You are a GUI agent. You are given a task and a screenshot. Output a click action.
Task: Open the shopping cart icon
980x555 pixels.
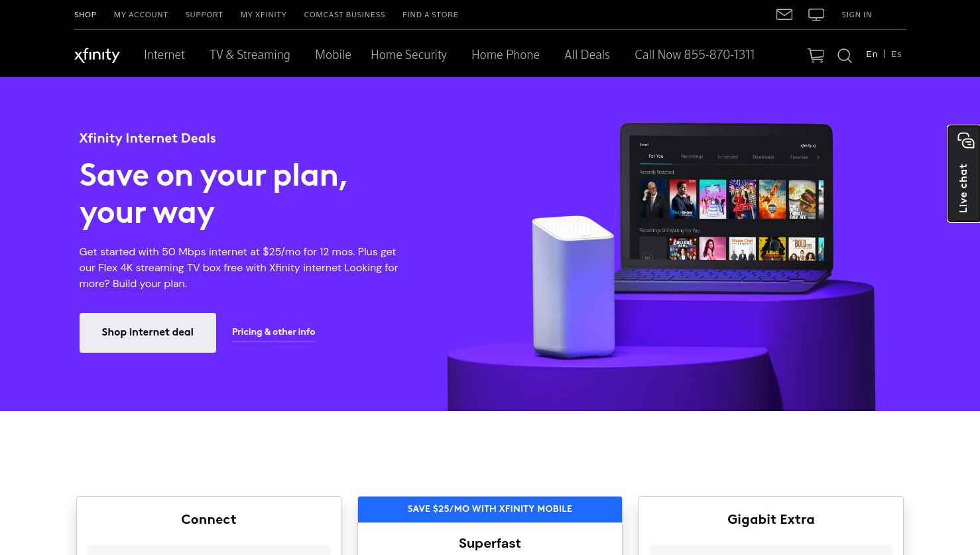816,56
